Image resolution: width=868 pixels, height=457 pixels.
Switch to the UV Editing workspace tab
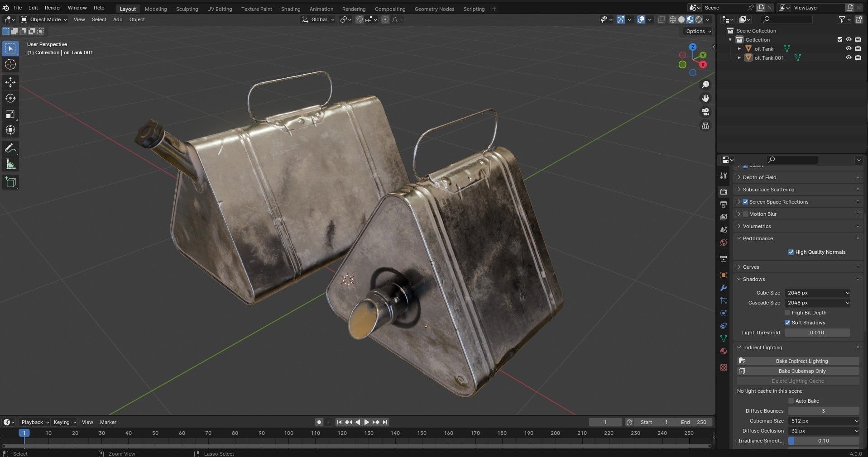click(220, 9)
